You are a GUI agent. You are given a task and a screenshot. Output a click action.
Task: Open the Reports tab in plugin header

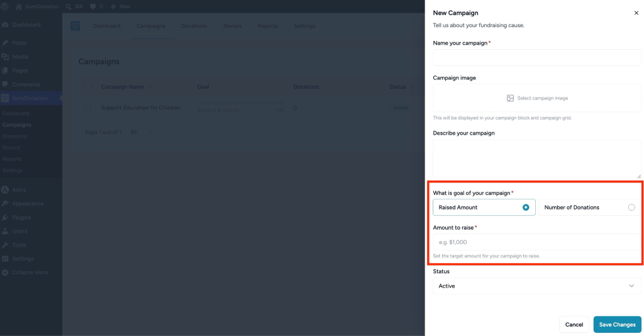point(268,26)
